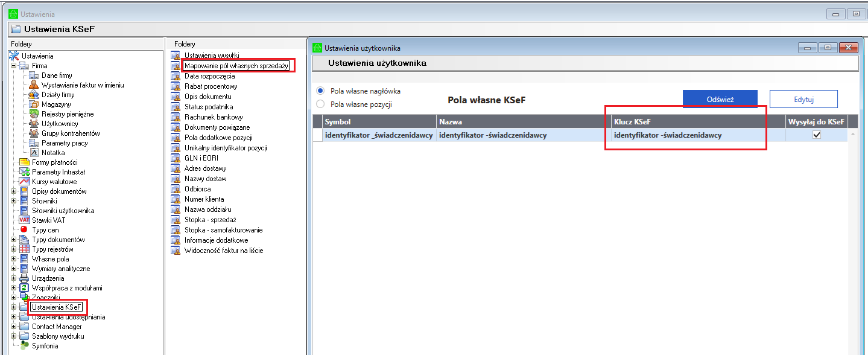Click the Odśwież button
868x355 pixels.
tap(720, 99)
